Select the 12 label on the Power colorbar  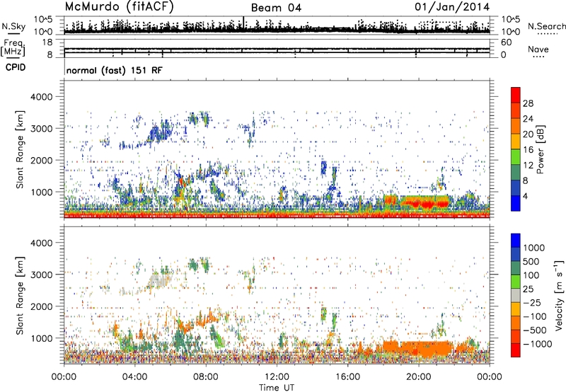[x=528, y=166]
